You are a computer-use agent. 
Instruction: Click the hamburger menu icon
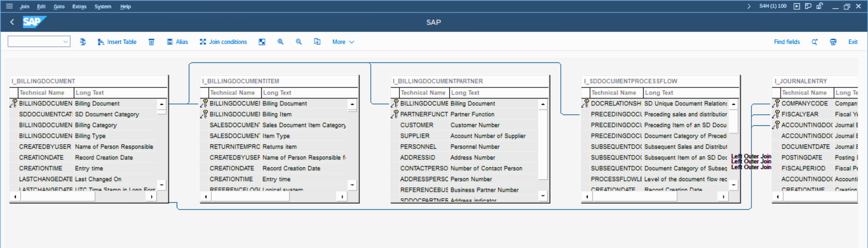9,6
